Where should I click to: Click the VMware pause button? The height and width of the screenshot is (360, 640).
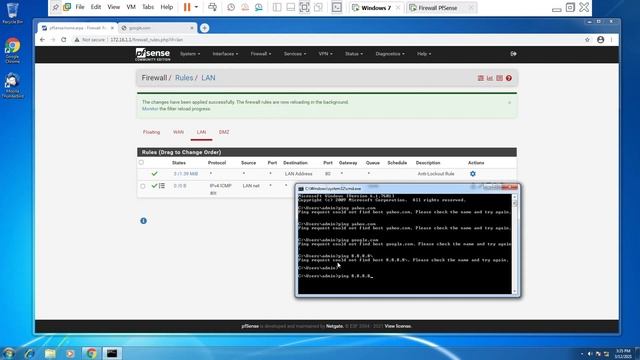tap(187, 7)
